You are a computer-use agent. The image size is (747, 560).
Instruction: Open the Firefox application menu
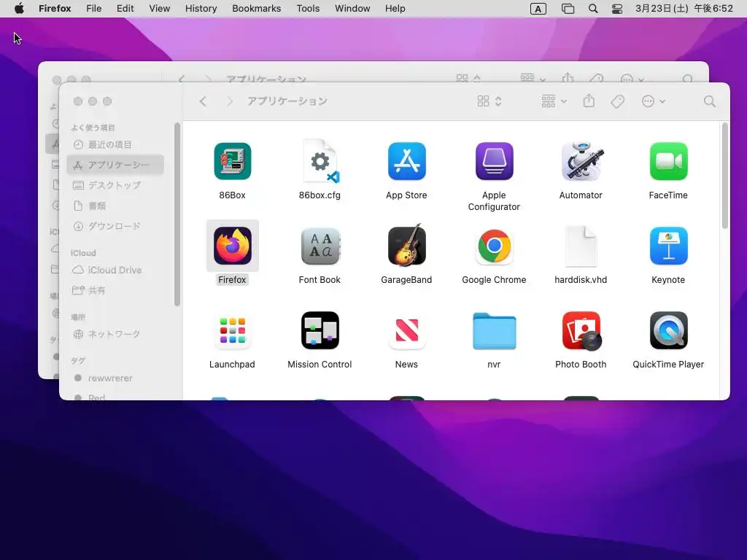pyautogui.click(x=55, y=9)
